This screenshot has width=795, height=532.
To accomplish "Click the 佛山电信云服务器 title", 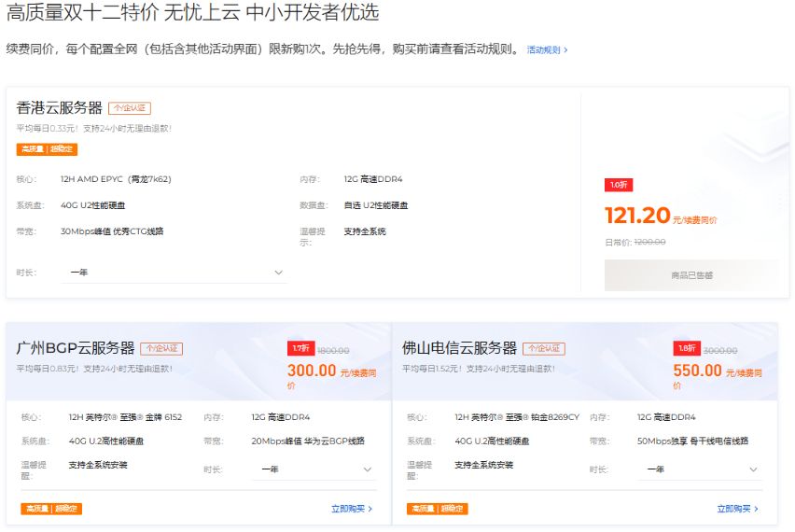I will point(459,348).
